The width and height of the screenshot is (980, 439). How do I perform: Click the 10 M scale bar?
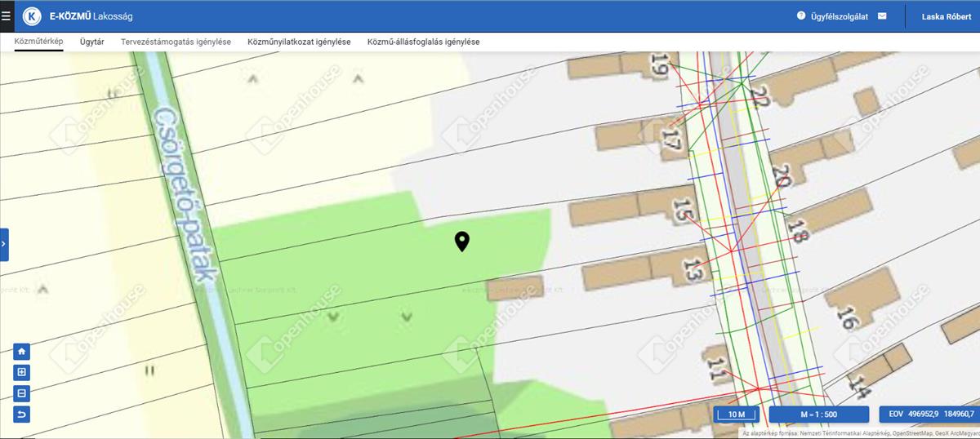point(736,415)
